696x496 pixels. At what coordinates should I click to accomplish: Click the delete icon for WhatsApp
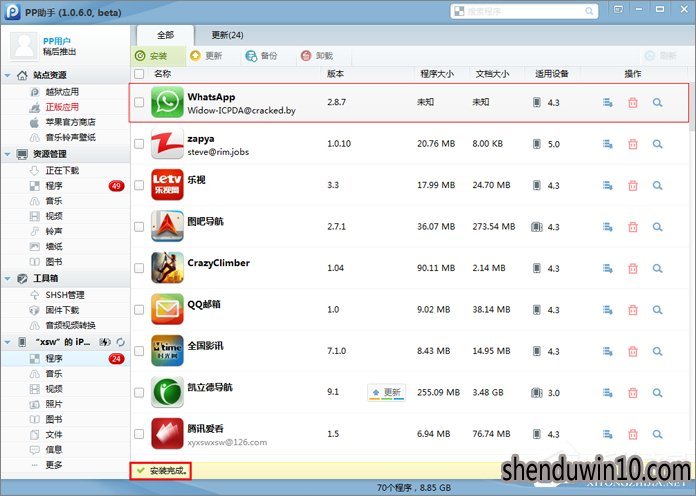click(633, 103)
